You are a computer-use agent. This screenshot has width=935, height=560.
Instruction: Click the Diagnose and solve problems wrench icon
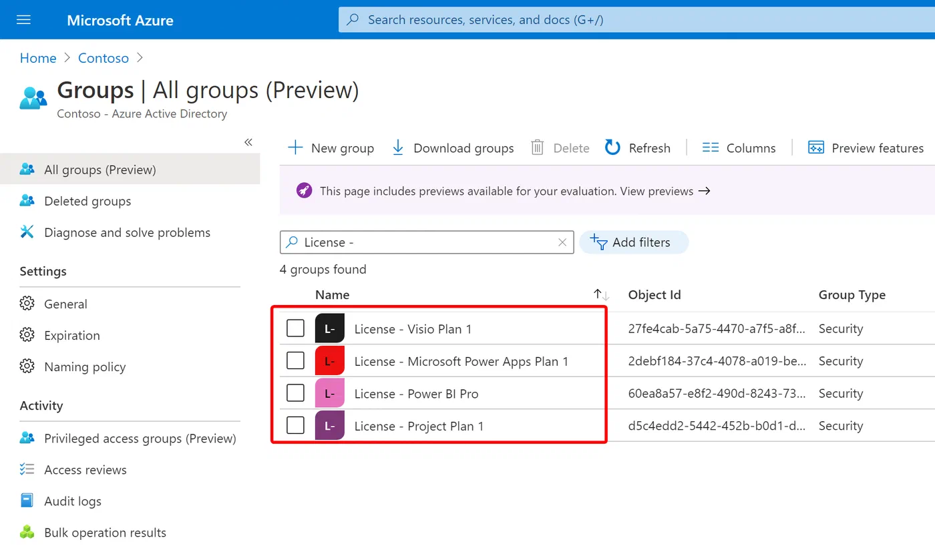pos(27,232)
